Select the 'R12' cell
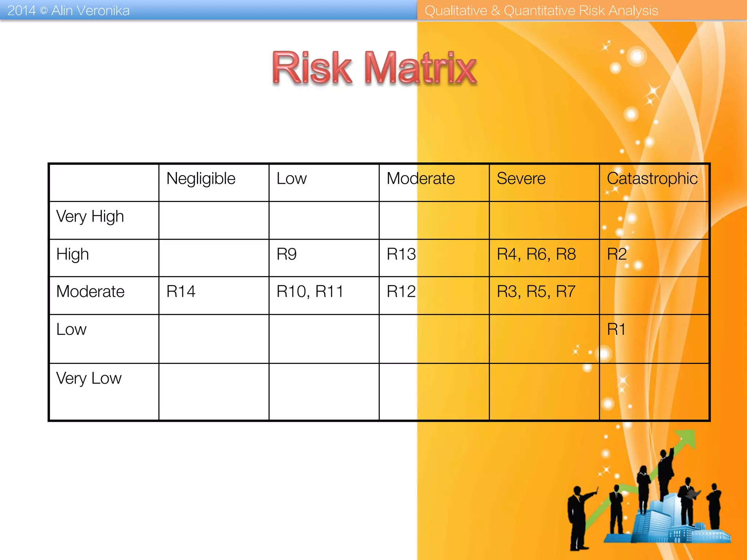The height and width of the screenshot is (560, 747). [x=434, y=295]
